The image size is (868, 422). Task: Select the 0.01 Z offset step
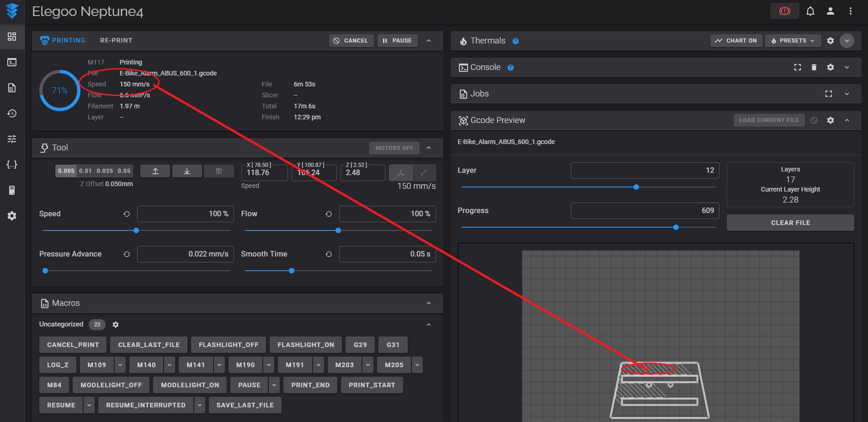tap(85, 171)
